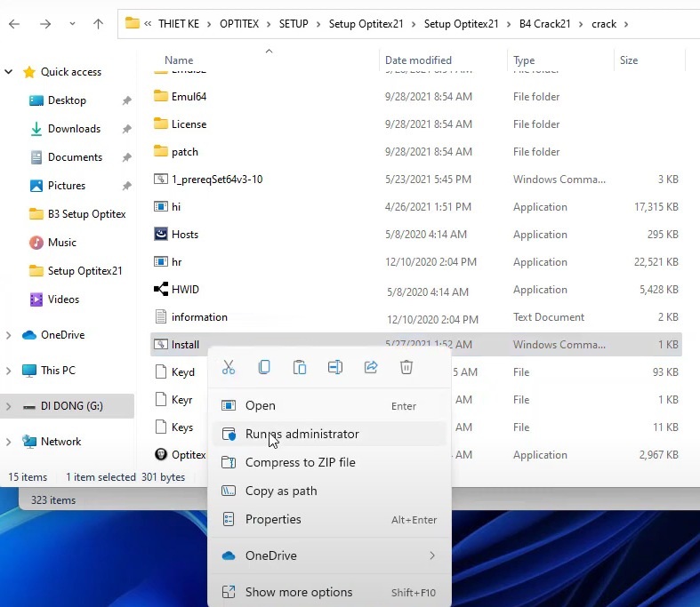Screen dimensions: 700x607
Task: Expand the This PC tree node
Action: (x=9, y=371)
